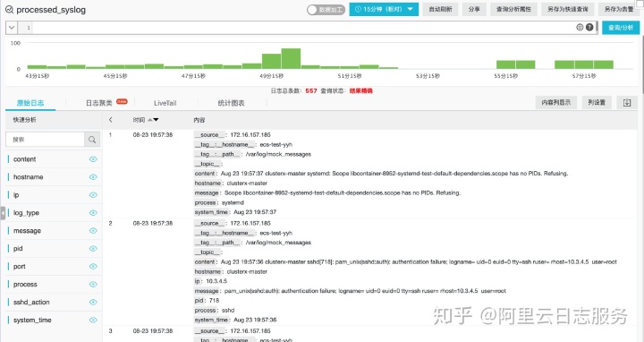Click the field search input box
Image resolution: width=644 pixels, height=342 pixels.
pos(46,140)
